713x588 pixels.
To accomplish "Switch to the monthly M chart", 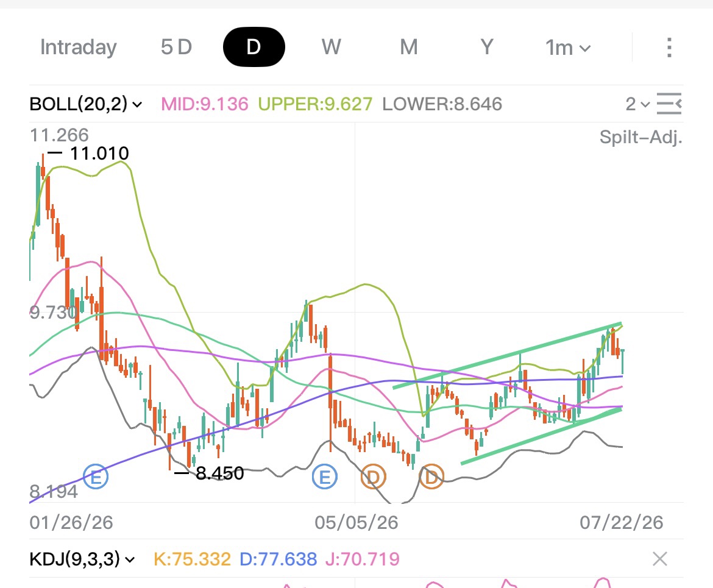I will (x=409, y=48).
